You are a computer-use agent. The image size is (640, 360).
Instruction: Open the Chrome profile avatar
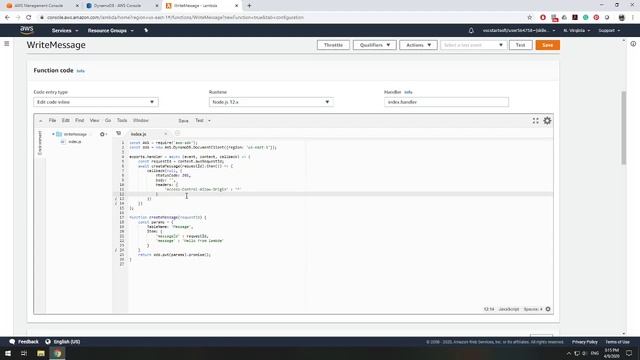click(621, 18)
